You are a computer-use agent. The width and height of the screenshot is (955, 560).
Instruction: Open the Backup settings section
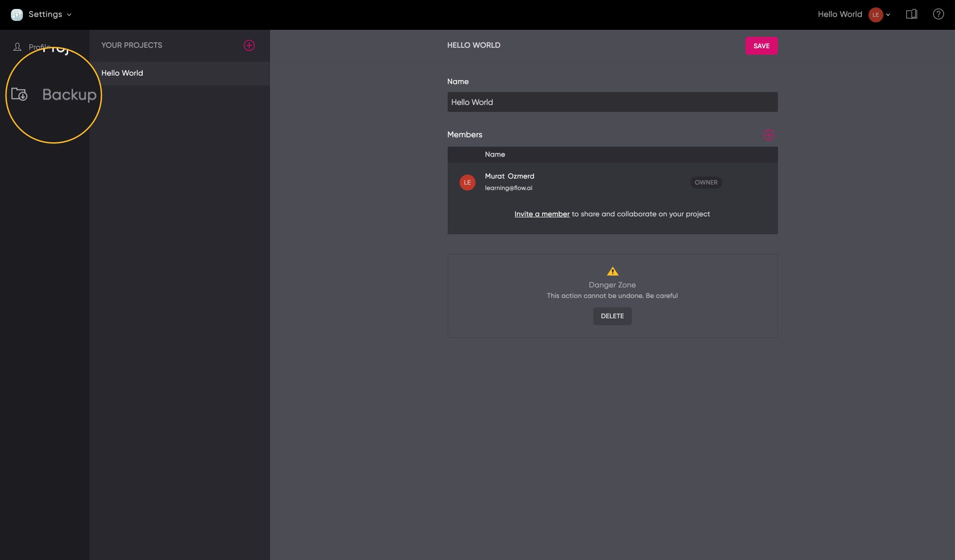point(69,94)
